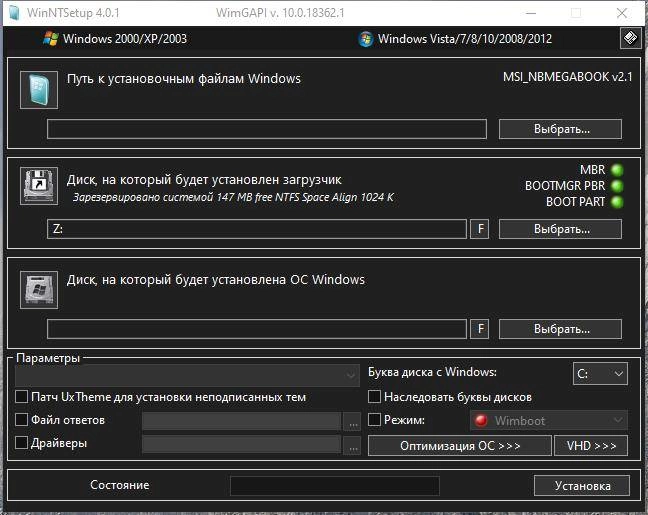Open the edition dropdown under Параметры
648x515 pixels.
[187, 375]
